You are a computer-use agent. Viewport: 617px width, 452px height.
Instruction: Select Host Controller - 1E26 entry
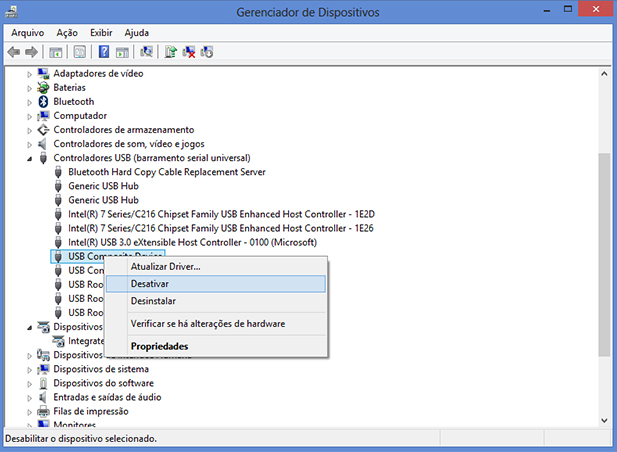[x=221, y=229]
